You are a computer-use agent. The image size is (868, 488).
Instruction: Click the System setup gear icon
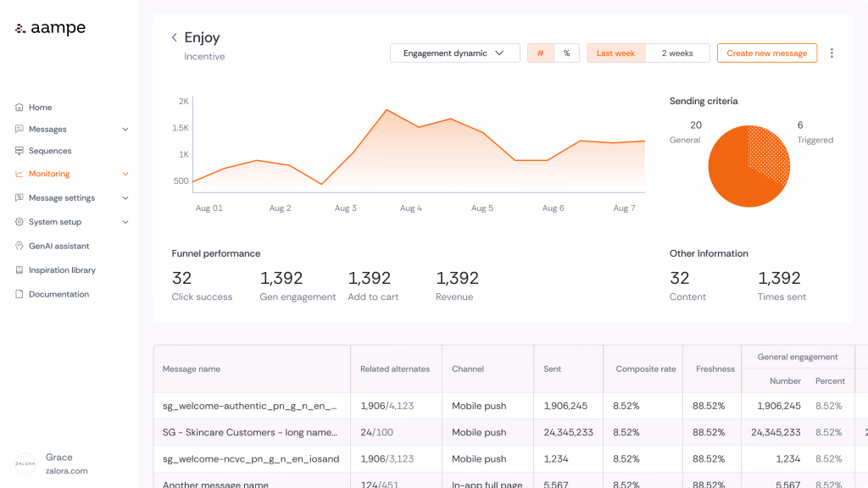tap(19, 222)
